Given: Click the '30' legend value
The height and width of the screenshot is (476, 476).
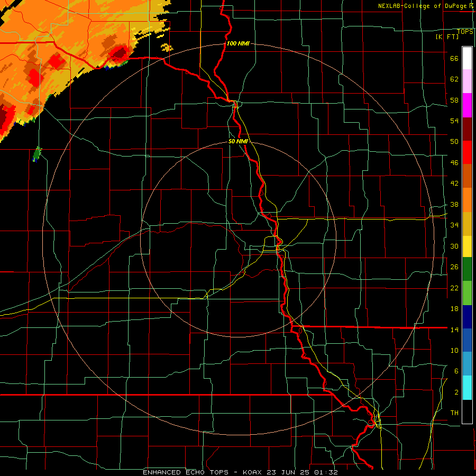Looking at the screenshot, I should click(454, 246).
